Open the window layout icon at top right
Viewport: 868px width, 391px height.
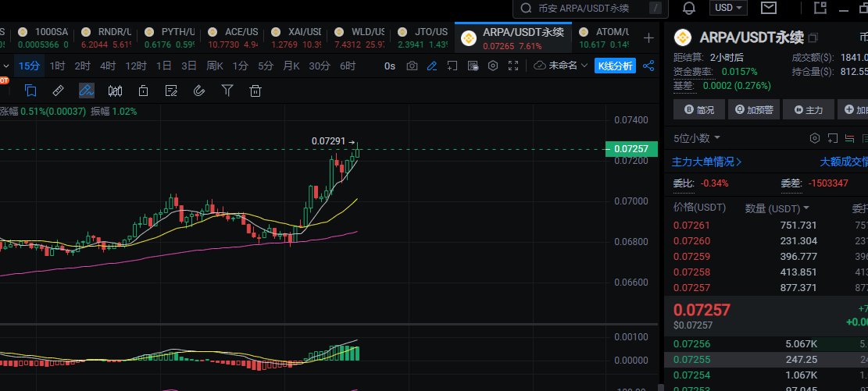[x=820, y=8]
